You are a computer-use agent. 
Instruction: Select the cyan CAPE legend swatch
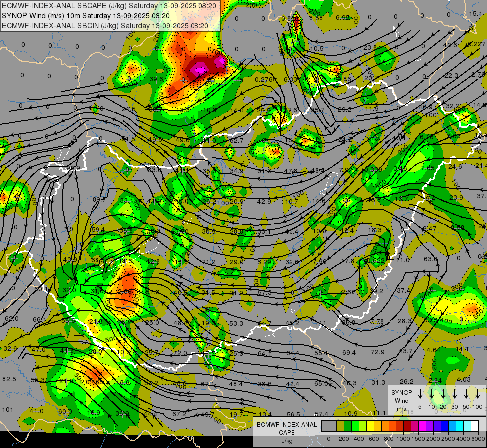click(x=459, y=426)
